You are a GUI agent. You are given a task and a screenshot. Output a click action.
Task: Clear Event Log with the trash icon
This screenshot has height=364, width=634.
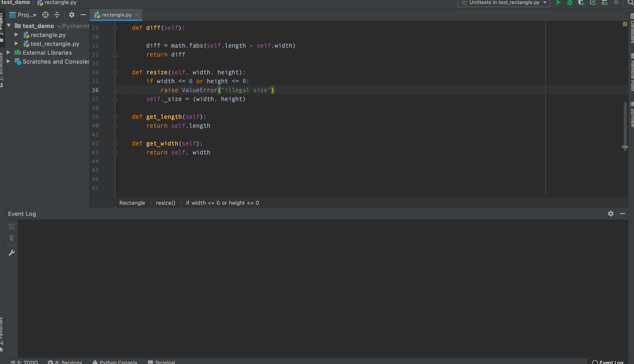click(12, 238)
